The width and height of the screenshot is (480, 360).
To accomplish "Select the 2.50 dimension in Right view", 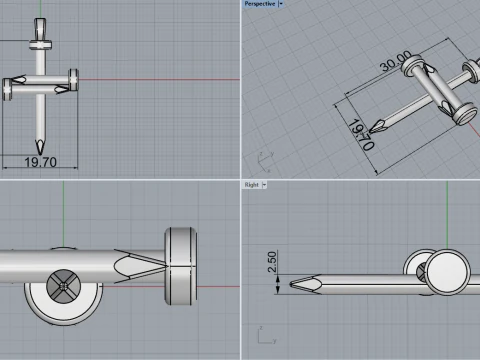I will (x=272, y=262).
